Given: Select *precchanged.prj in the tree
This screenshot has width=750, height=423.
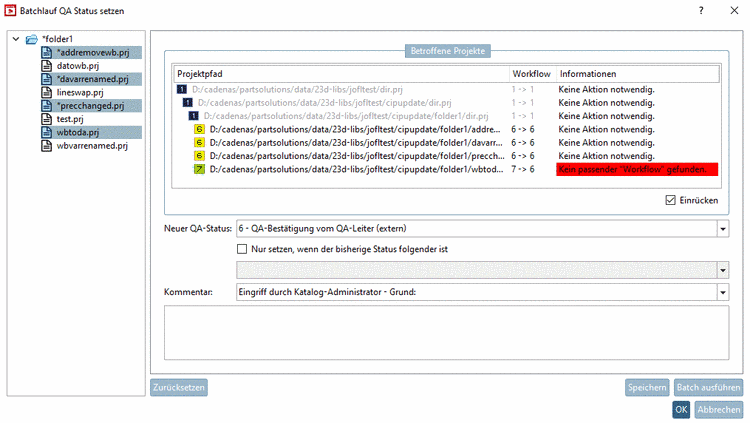Looking at the screenshot, I should tap(90, 106).
